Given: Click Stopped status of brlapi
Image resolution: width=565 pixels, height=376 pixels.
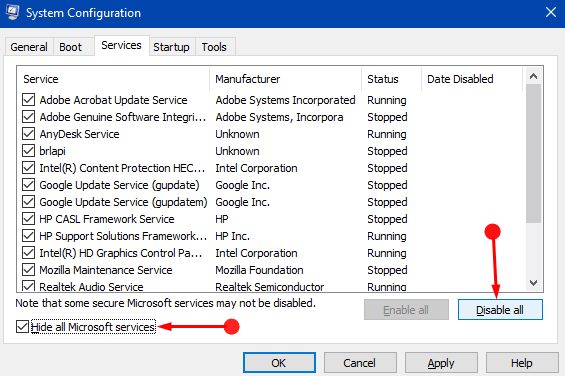Looking at the screenshot, I should [387, 151].
